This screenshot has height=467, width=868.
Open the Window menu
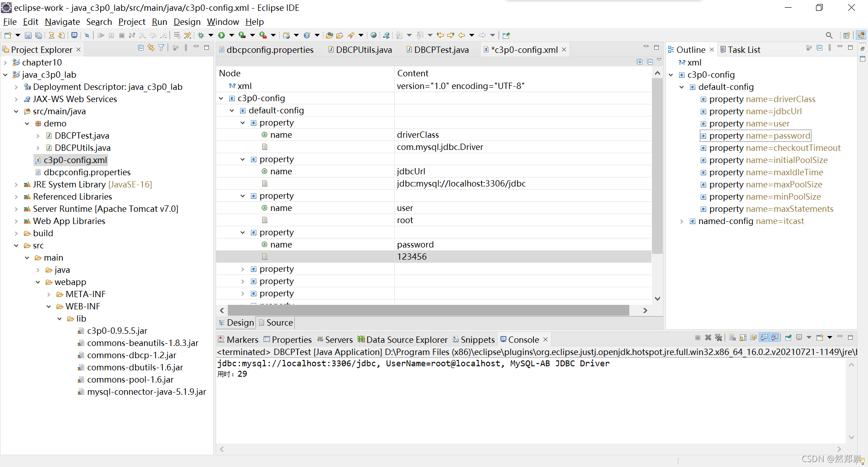222,22
